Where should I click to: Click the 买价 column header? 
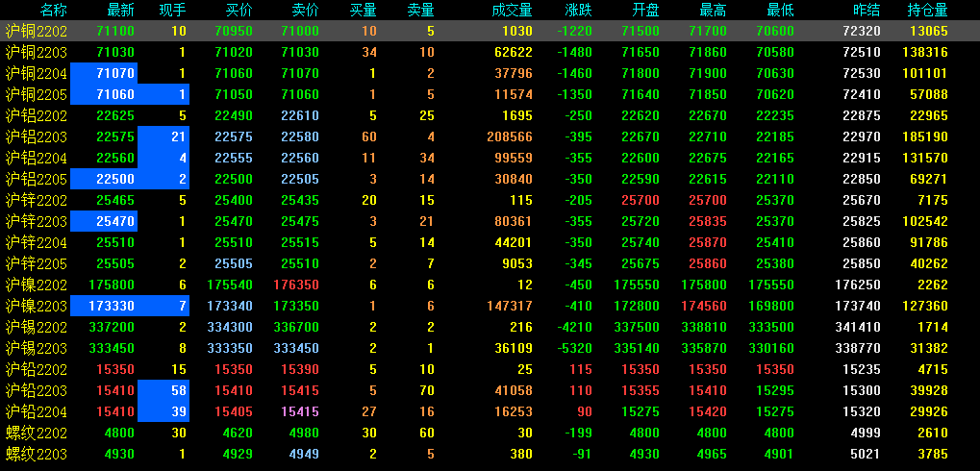pos(239,10)
